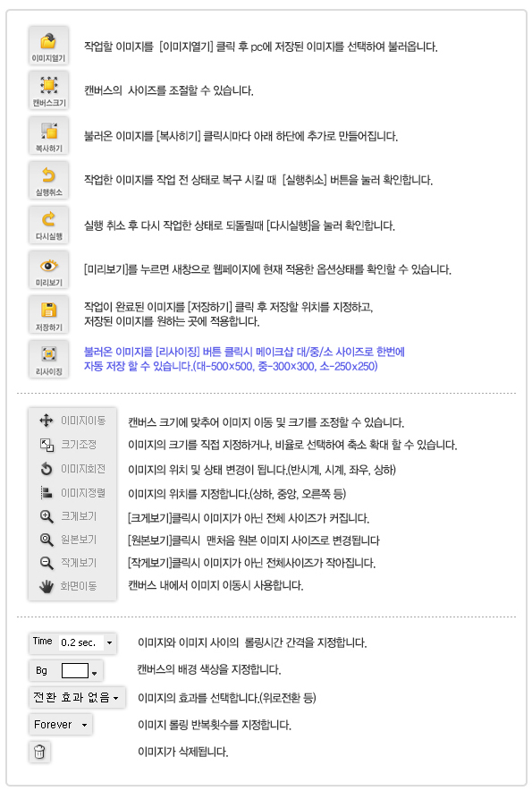Select 이미지이동 move tool in the menu
This screenshot has height=791, width=532.
72,421
